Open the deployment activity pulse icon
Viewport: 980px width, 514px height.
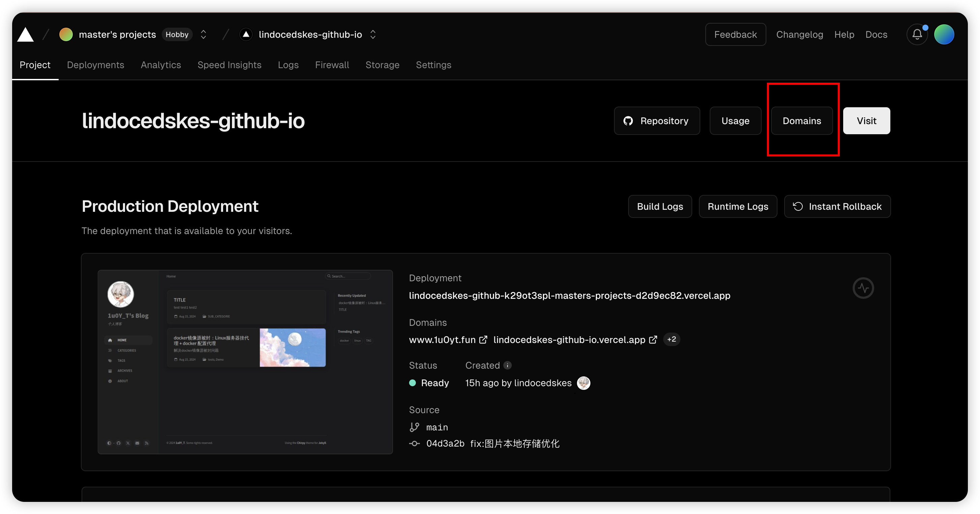863,288
